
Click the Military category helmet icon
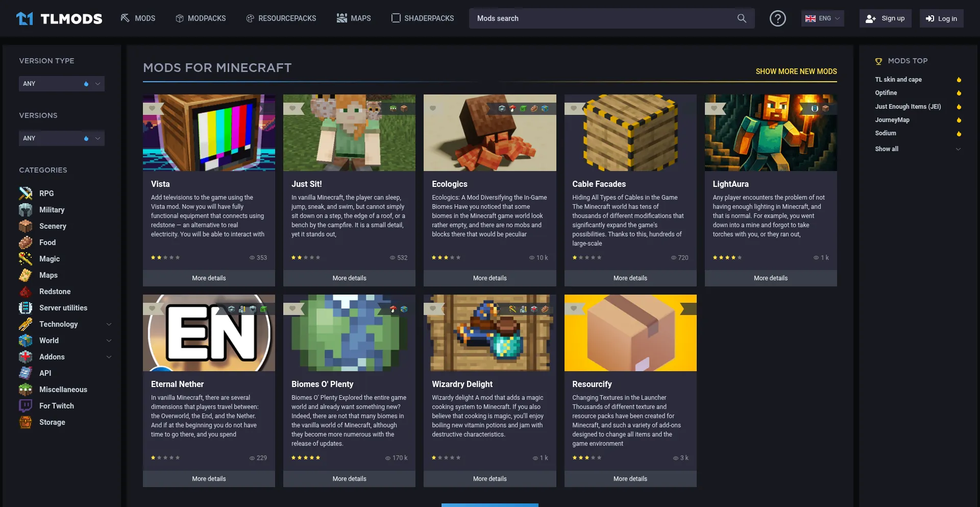(x=26, y=210)
